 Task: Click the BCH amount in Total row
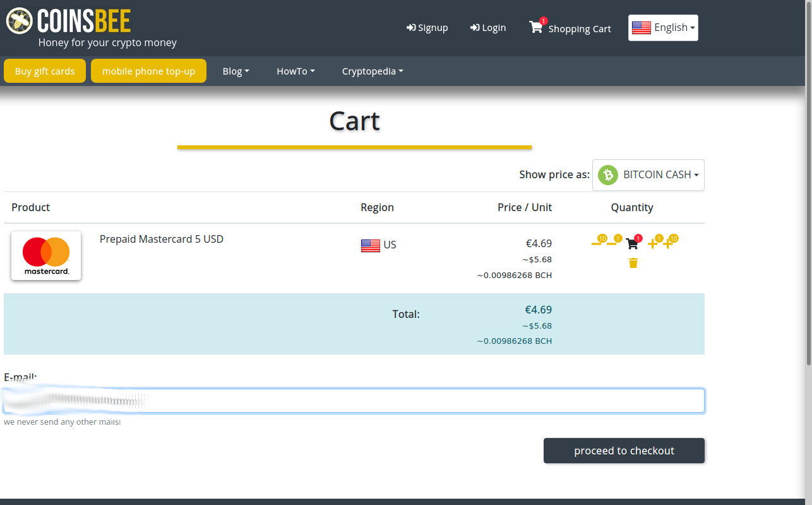click(515, 341)
